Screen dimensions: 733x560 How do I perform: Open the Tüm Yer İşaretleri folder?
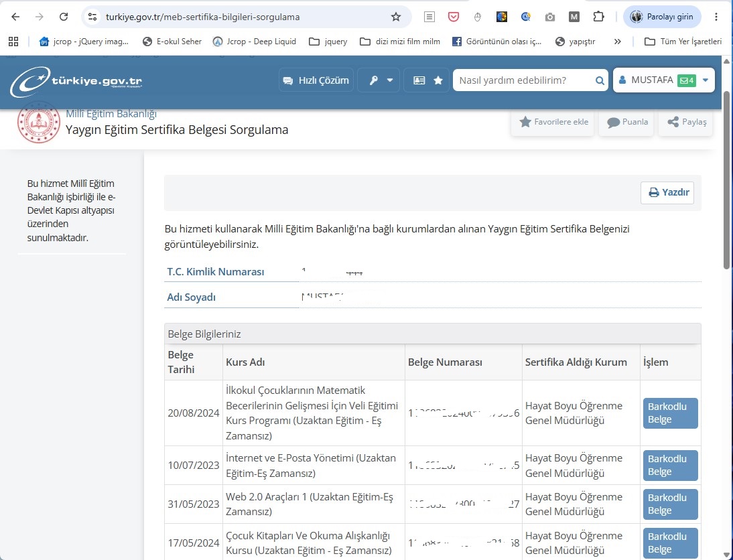[x=683, y=42]
